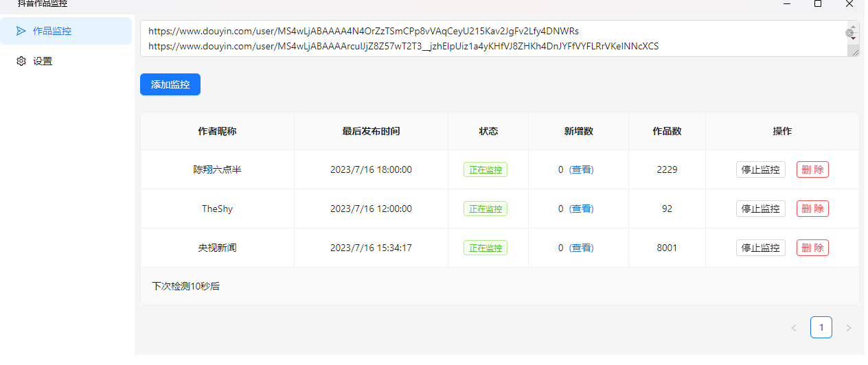Viewport: 868px width, 365px height.
Task: Click the 最后发布时间 column header
Action: click(x=372, y=131)
